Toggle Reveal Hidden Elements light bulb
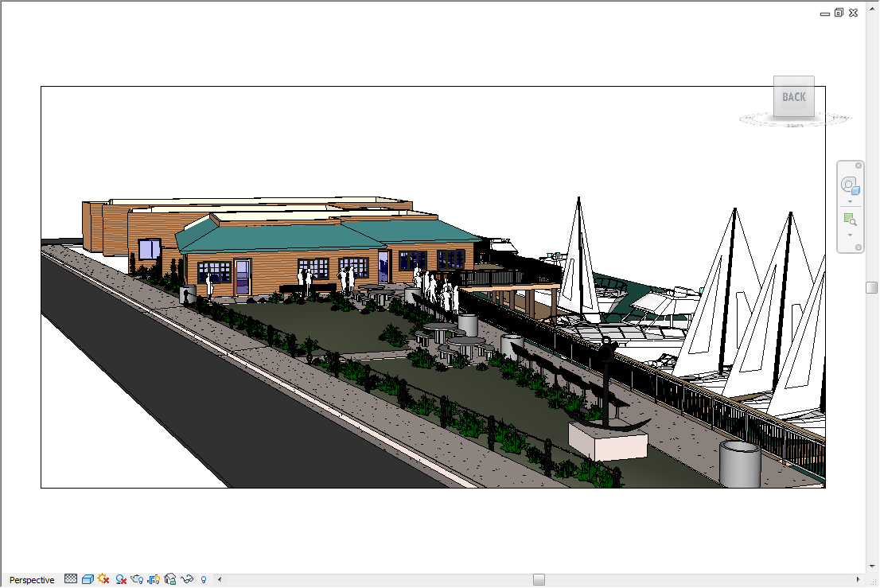 (204, 579)
